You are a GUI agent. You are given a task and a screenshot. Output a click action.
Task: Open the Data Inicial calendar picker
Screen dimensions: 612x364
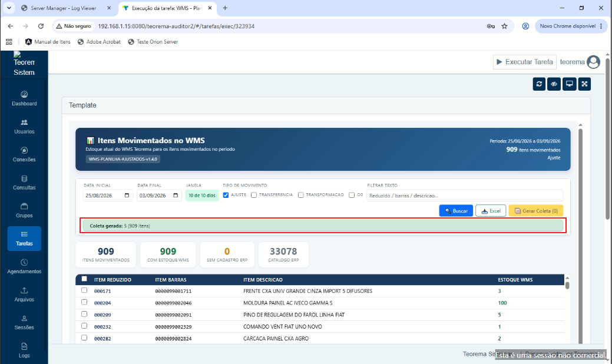coord(127,196)
